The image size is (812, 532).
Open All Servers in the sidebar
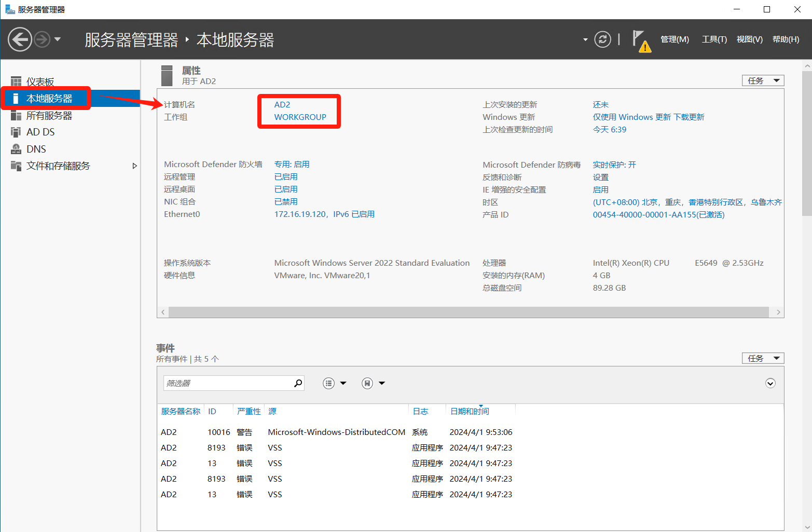click(49, 115)
